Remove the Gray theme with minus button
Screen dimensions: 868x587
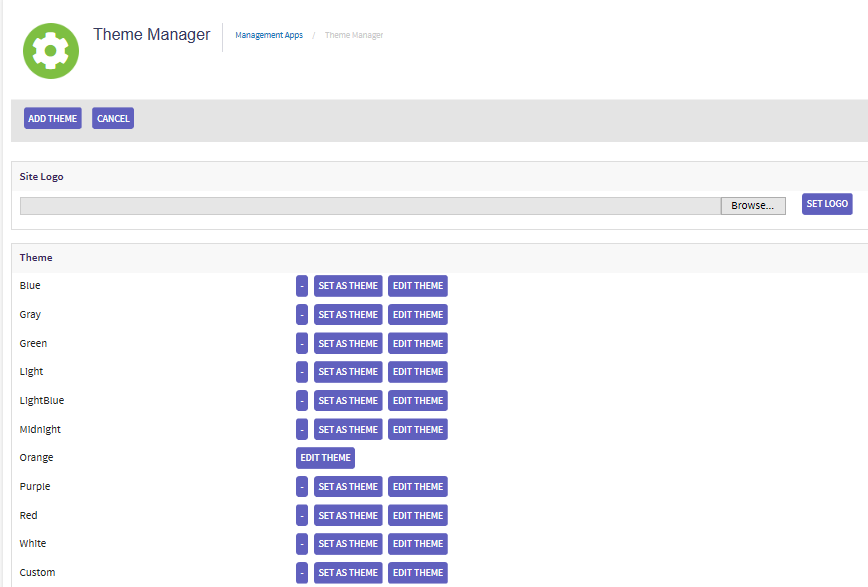(302, 315)
